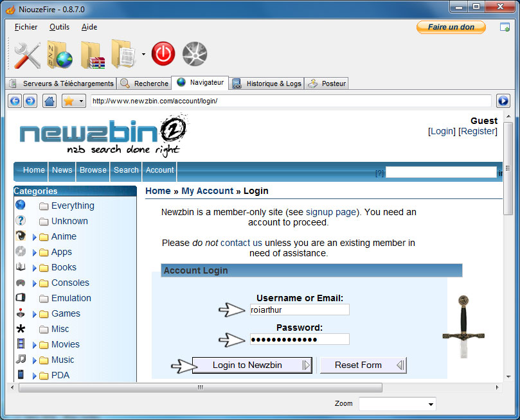Open the signup page link
The width and height of the screenshot is (520, 420).
[x=331, y=212]
